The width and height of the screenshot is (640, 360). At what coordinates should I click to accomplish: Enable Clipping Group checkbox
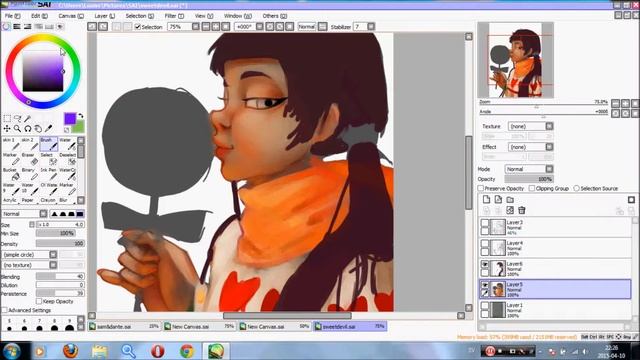tap(532, 188)
